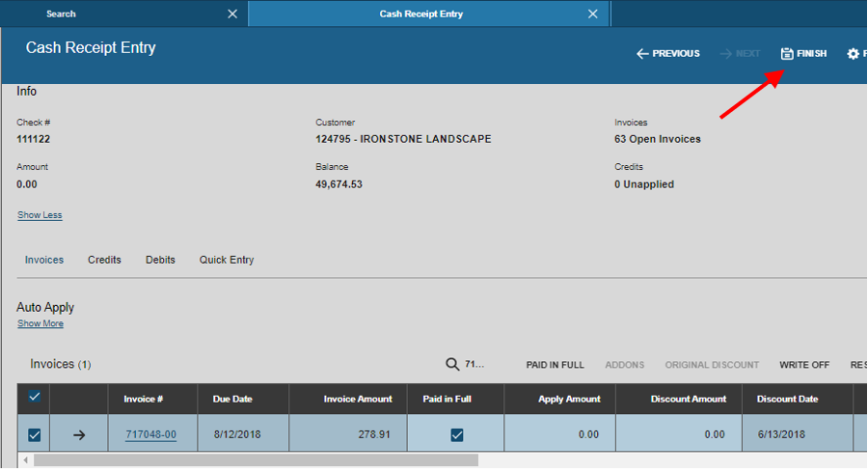This screenshot has height=472, width=868.
Task: Collapse info with Show Less
Action: (x=40, y=215)
